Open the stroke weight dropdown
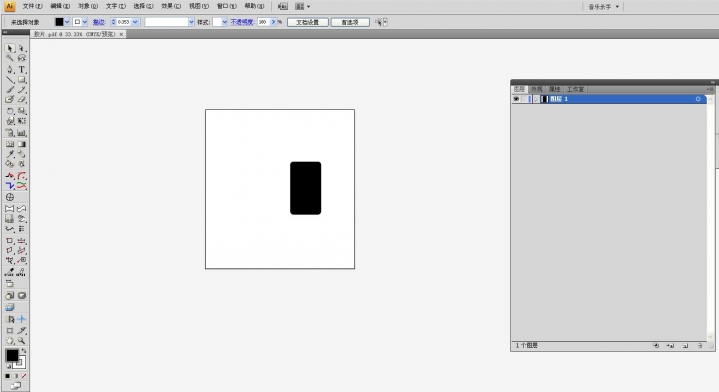 pos(135,22)
